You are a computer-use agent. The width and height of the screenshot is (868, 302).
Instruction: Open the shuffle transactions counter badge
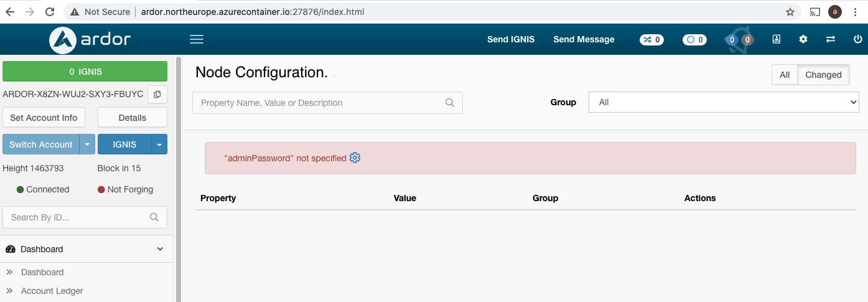[x=651, y=40]
